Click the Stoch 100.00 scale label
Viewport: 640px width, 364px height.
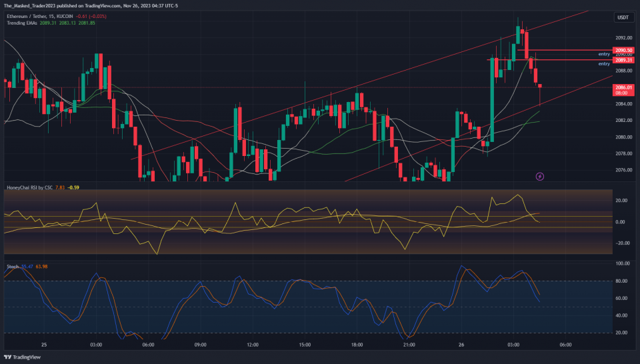(x=623, y=263)
